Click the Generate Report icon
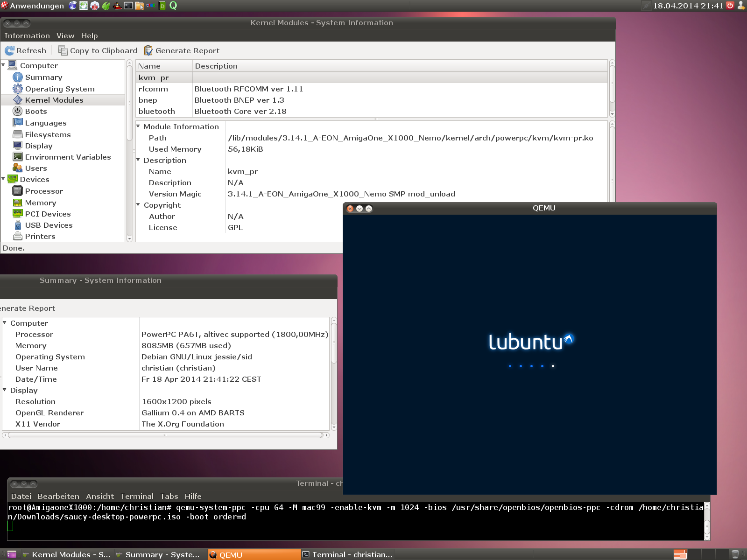This screenshot has width=747, height=560. click(148, 50)
